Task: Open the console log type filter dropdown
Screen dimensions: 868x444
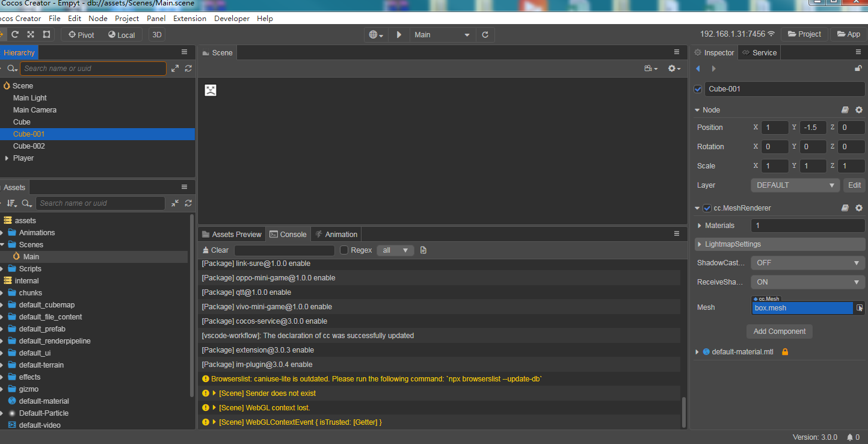Action: tap(395, 250)
